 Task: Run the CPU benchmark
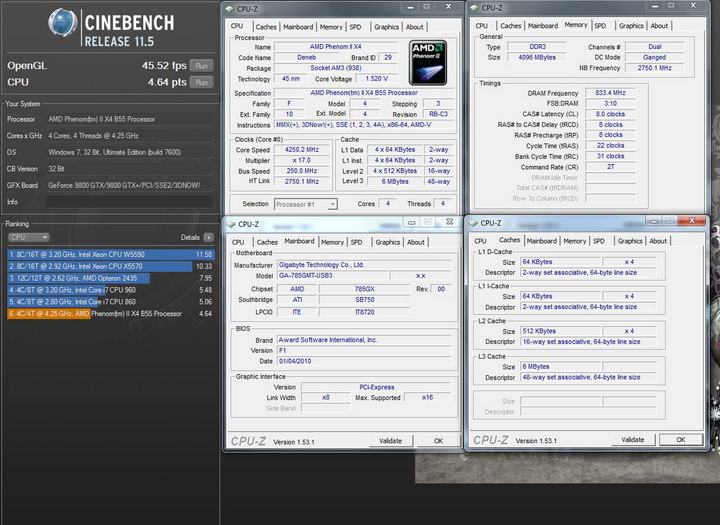[x=201, y=82]
